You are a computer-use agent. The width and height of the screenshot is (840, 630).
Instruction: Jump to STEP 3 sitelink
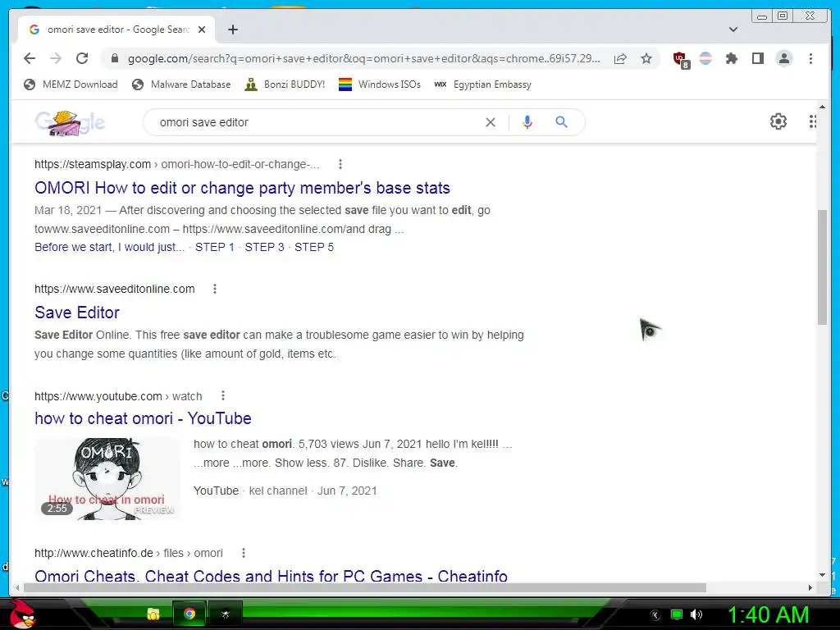point(265,247)
